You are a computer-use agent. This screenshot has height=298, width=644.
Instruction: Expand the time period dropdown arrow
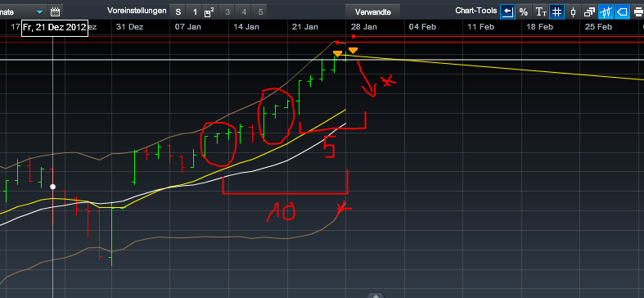(x=39, y=12)
